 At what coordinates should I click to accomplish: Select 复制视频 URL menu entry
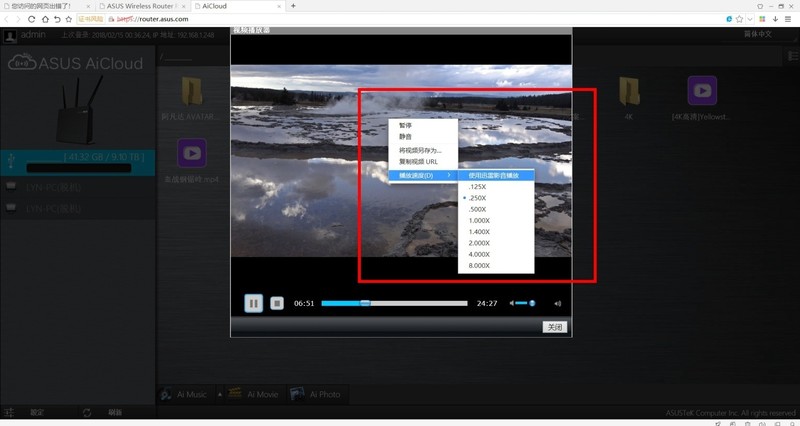pos(423,161)
